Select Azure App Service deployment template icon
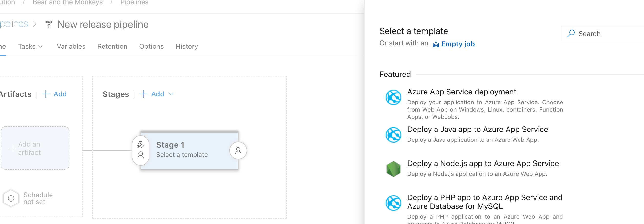Screen dimensions: 644x224 tap(393, 97)
